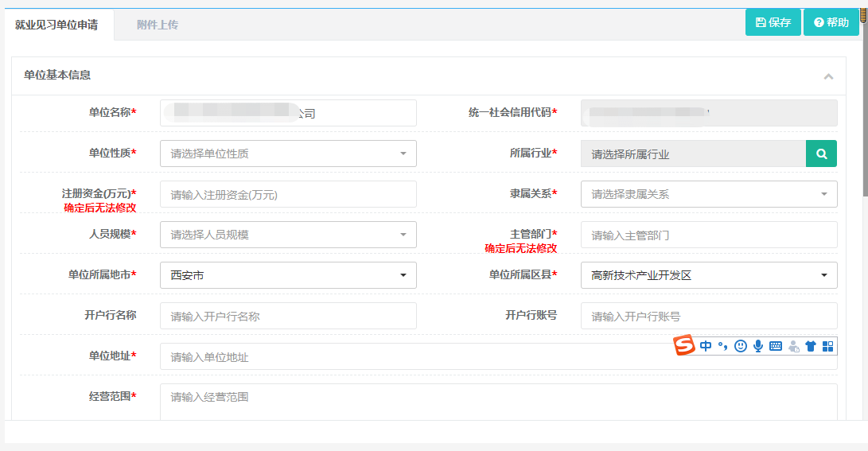
Task: Collapse the 单位基本信息 panel
Action: [x=828, y=76]
